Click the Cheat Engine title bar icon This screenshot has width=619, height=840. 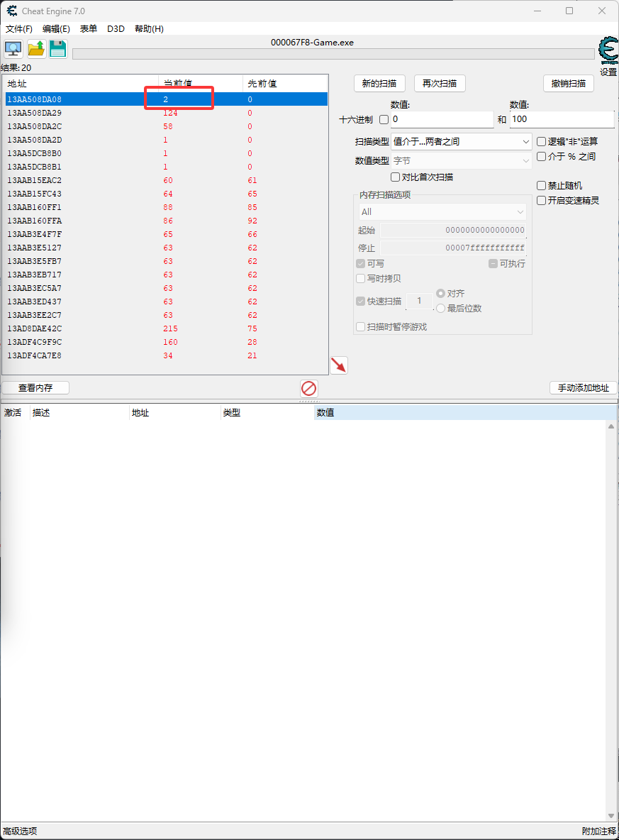click(12, 11)
